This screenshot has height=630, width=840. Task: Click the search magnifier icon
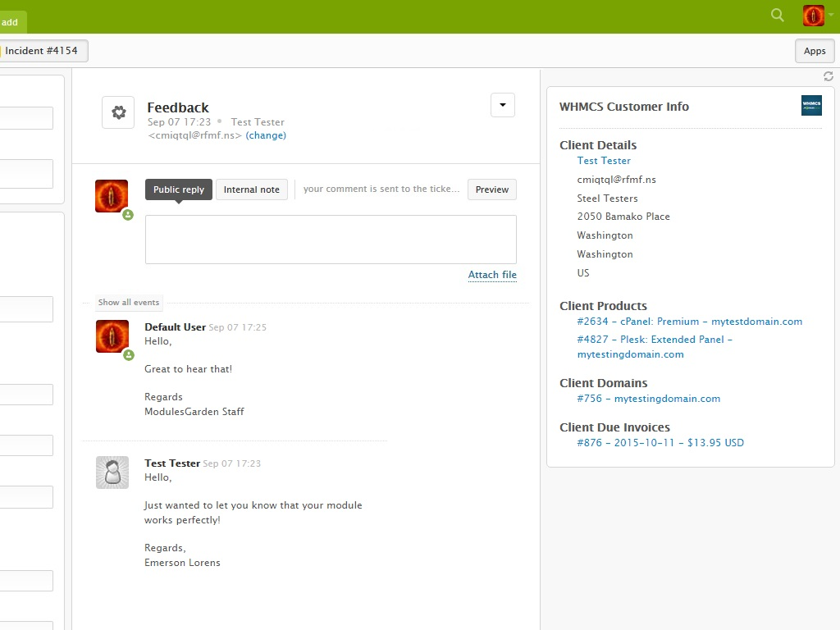click(x=778, y=15)
